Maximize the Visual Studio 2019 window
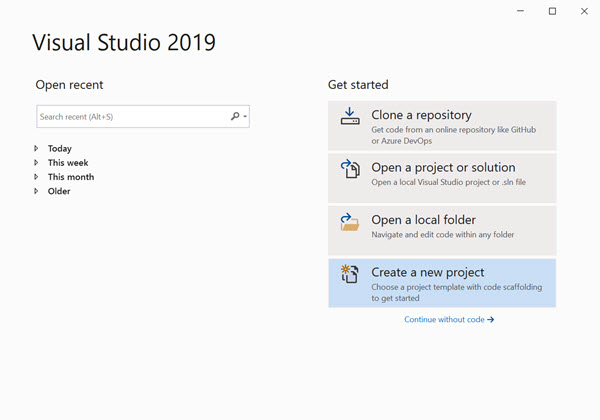Image resolution: width=600 pixels, height=420 pixels. pos(552,11)
